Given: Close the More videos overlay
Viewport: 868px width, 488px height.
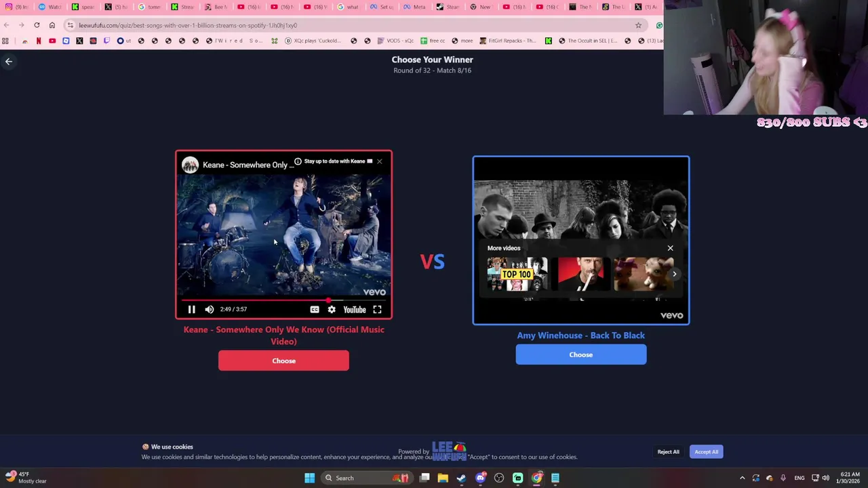Looking at the screenshot, I should pos(670,248).
